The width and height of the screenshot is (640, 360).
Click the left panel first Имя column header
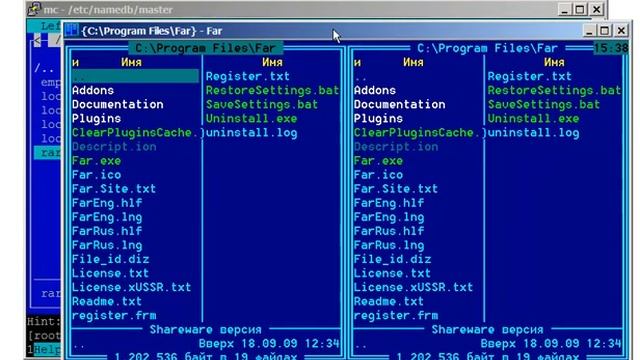[131, 62]
